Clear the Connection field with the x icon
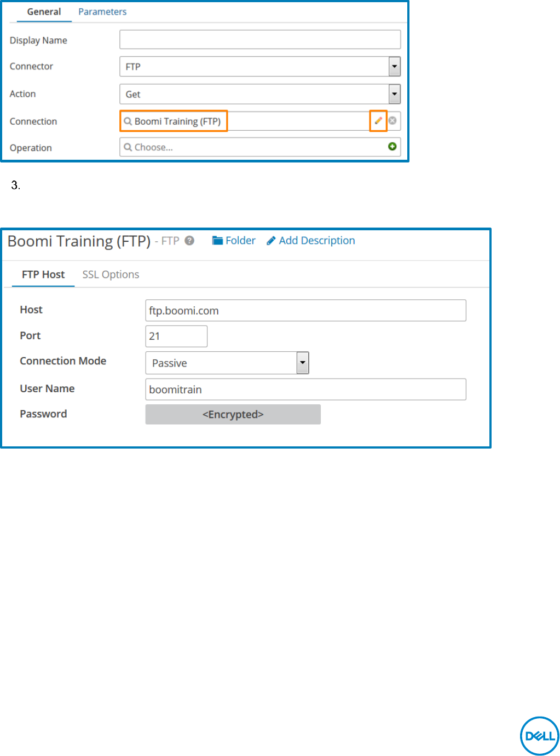Viewport: 560px width, 756px height. pos(392,121)
